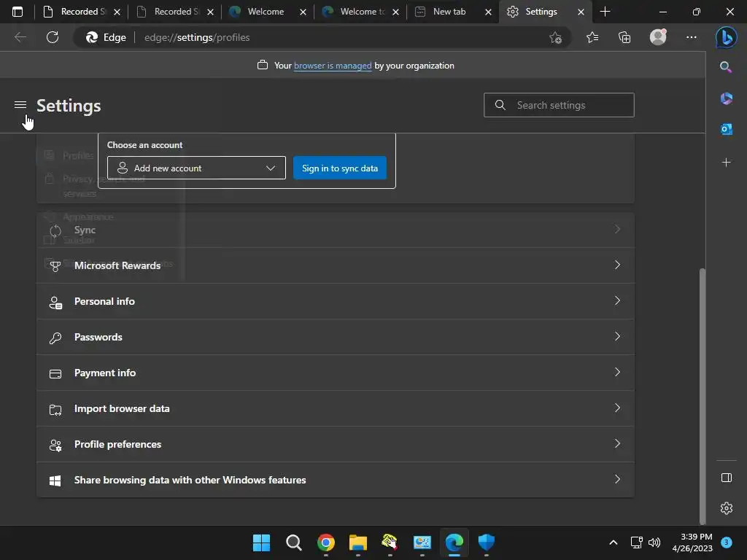This screenshot has width=747, height=560.
Task: Open the Settings and more ellipsis menu
Action: click(x=692, y=37)
